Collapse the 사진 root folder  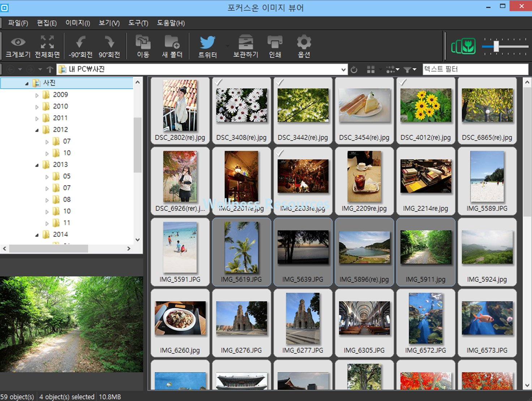tap(27, 84)
